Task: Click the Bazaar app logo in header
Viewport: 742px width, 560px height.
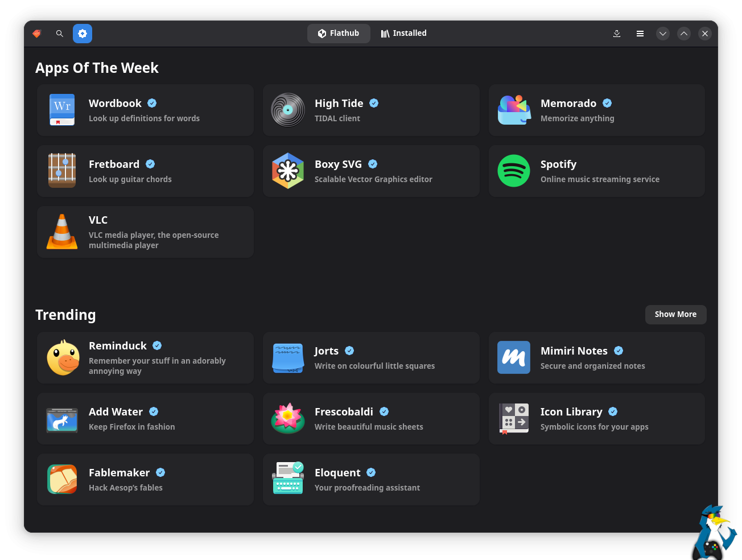Action: coord(37,34)
